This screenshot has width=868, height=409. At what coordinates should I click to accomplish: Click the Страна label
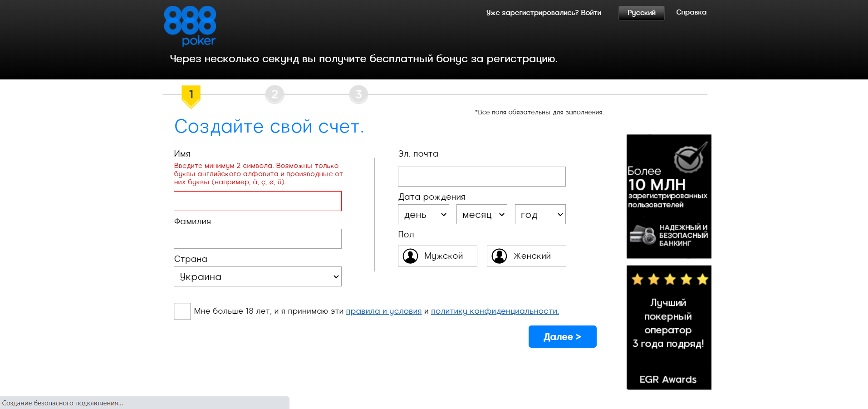191,259
